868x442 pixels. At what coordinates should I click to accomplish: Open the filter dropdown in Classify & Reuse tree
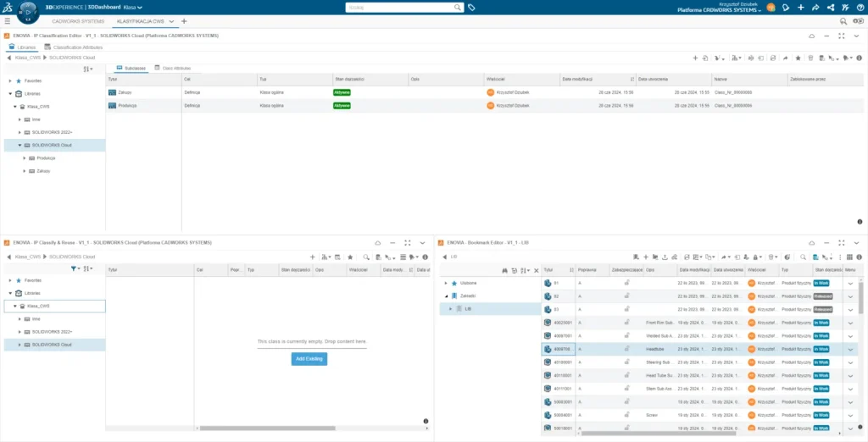75,268
